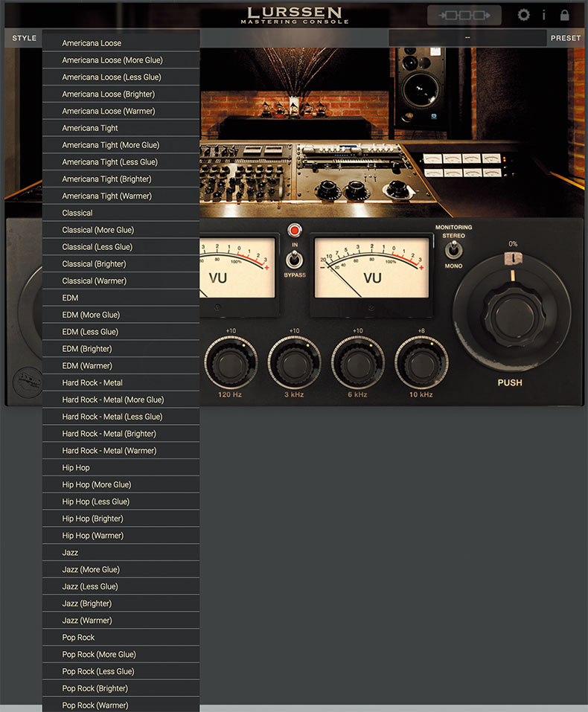Click the red IN indicator light
Screen dimensions: 588x712
pos(295,231)
